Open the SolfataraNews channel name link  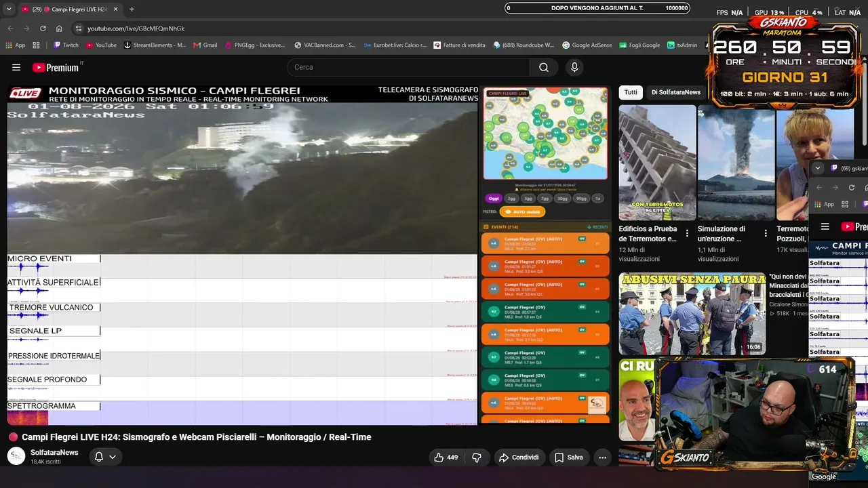coord(54,452)
